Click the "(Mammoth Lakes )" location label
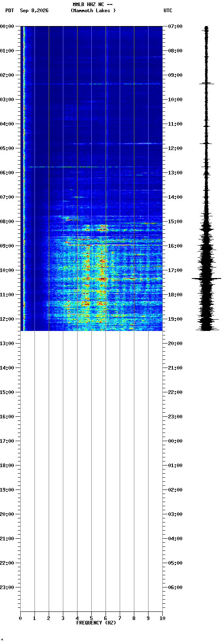The height and width of the screenshot is (644, 224). (93, 11)
